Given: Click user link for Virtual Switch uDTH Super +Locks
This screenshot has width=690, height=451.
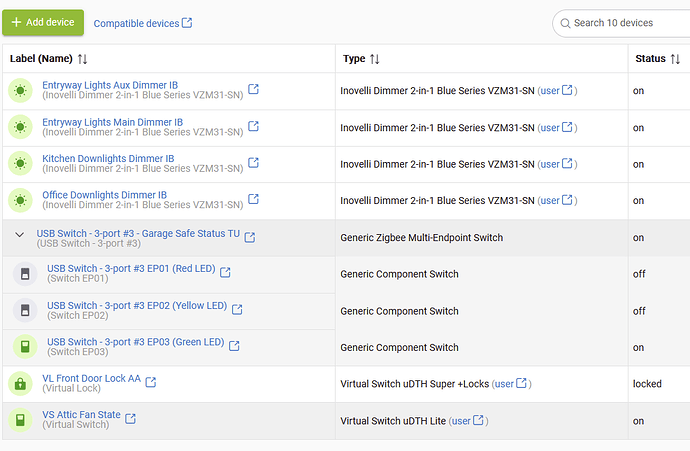Looking at the screenshot, I should pos(510,384).
